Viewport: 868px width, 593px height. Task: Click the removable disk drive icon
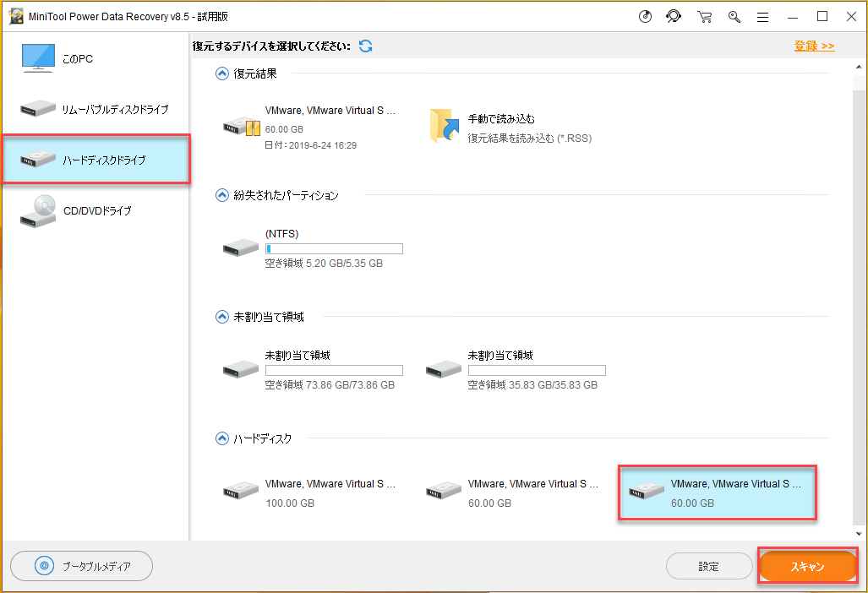coord(38,108)
